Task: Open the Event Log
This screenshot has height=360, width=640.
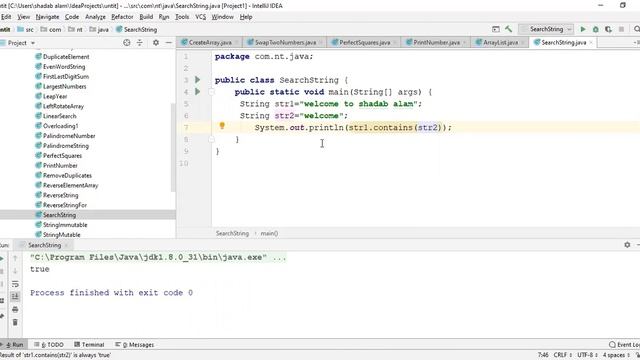Action: [x=624, y=344]
